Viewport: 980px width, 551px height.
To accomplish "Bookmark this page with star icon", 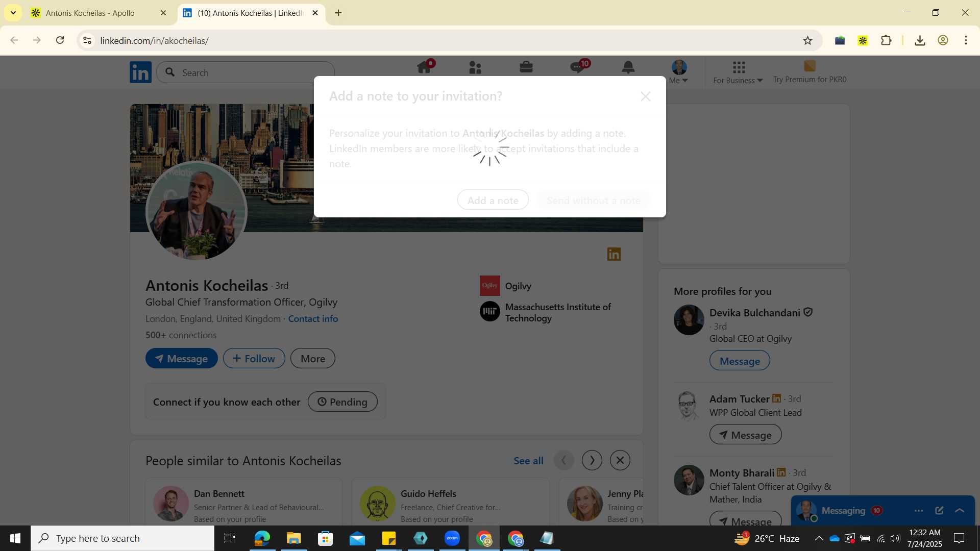I will click(x=807, y=40).
